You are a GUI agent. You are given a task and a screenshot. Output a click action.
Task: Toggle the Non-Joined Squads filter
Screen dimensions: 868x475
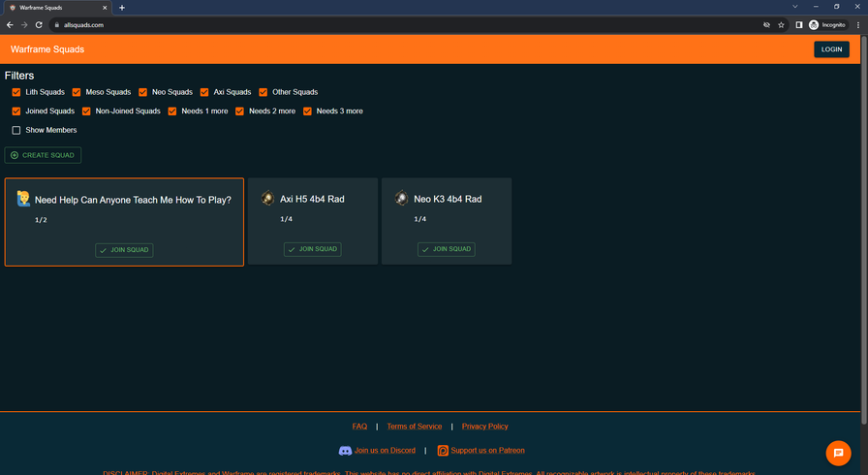tap(86, 111)
